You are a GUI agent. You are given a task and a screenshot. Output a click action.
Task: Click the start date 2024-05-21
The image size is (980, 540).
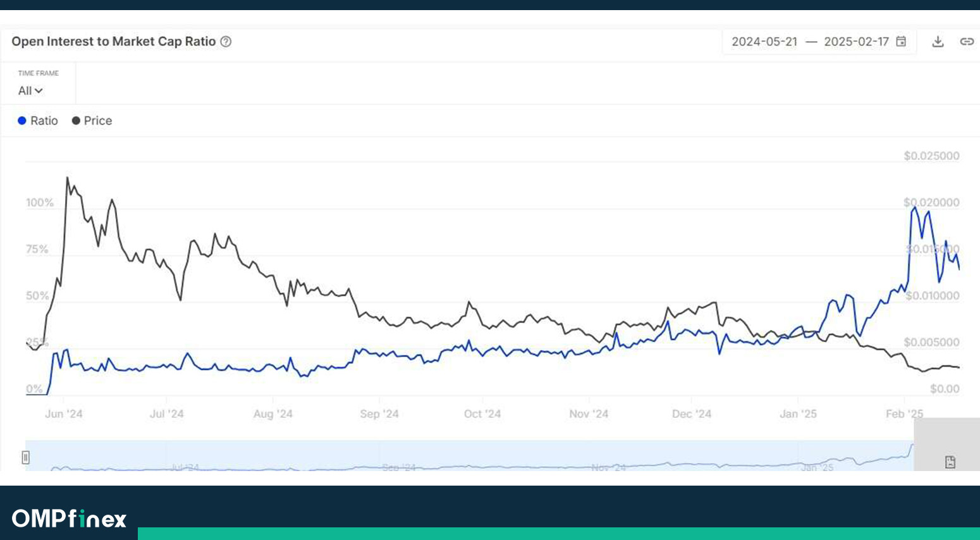[764, 42]
